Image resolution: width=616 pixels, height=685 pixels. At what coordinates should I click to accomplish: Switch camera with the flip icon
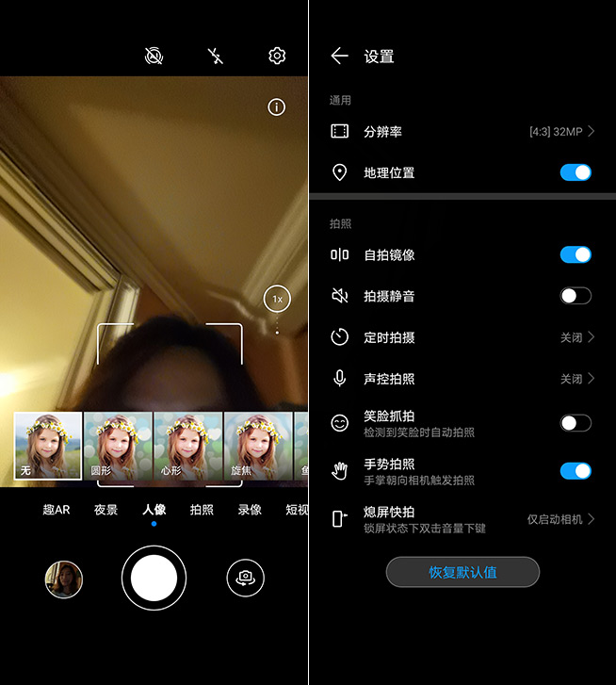coord(245,577)
